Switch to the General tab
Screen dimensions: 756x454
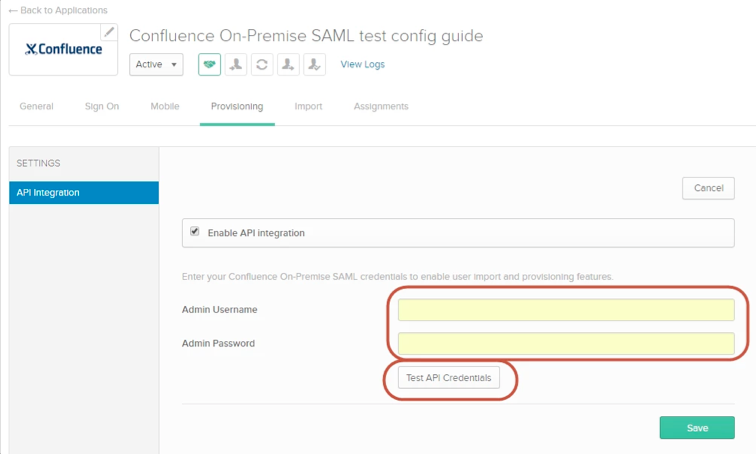(x=36, y=106)
